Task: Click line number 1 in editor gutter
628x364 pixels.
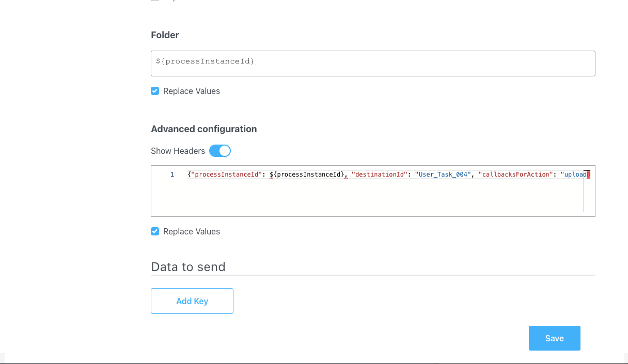Action: (172, 175)
